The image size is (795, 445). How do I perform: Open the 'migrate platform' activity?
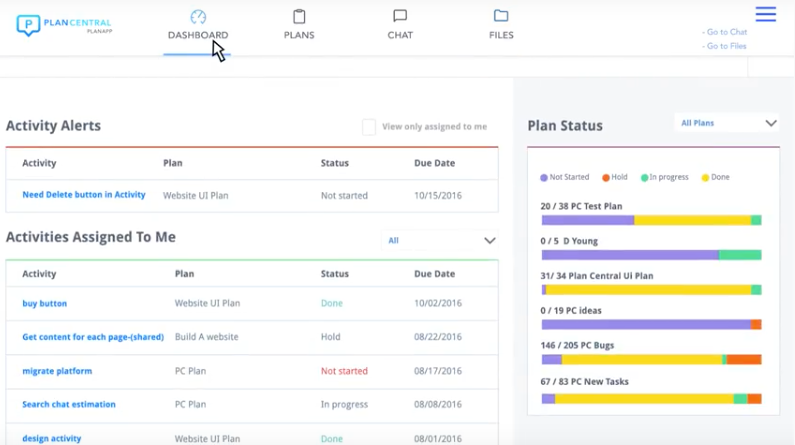pos(57,371)
